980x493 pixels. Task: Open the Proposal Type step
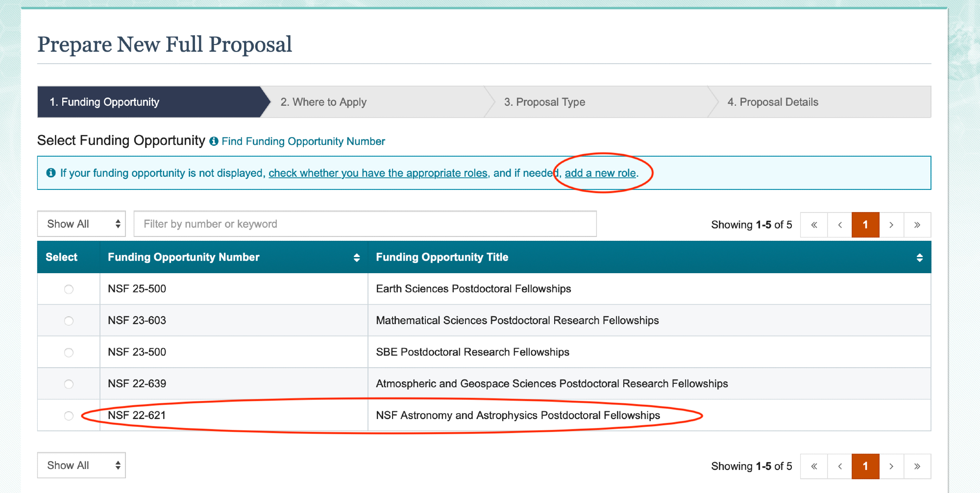[544, 102]
